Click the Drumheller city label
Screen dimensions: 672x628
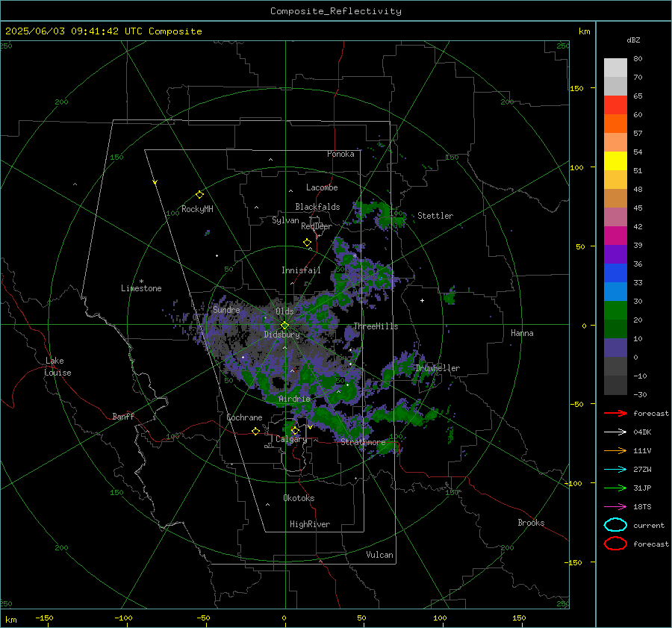click(x=438, y=368)
